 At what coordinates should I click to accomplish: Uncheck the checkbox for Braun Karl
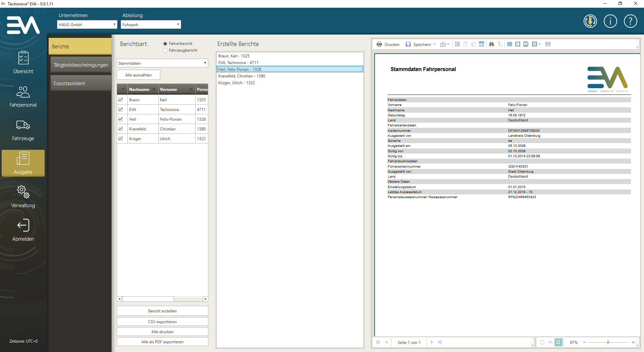121,100
